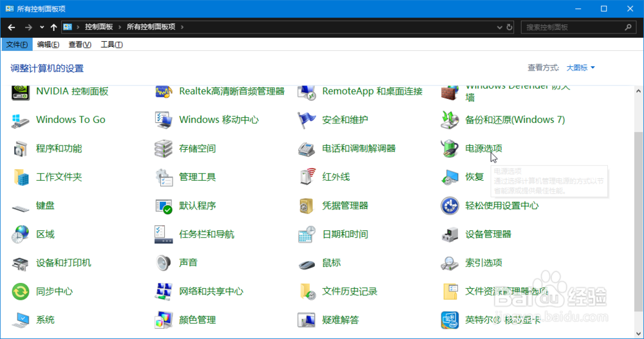Viewport: 644px width, 339px height.
Task: Expand the address bar history dropdown
Action: pos(500,27)
